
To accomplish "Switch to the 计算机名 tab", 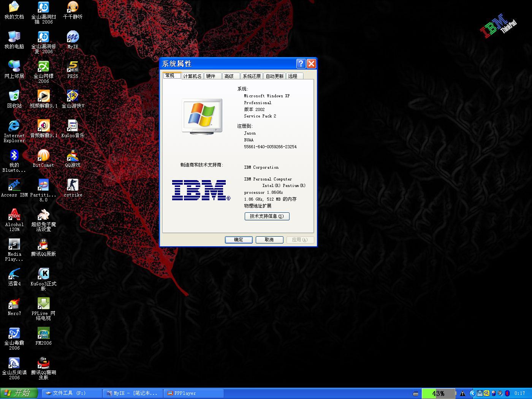I will pos(192,76).
